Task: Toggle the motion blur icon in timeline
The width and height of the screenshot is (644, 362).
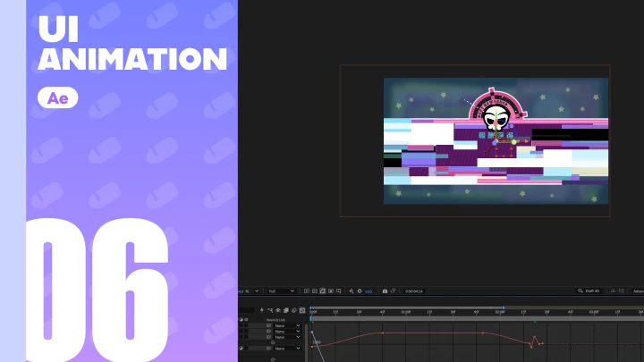Action: [294, 310]
